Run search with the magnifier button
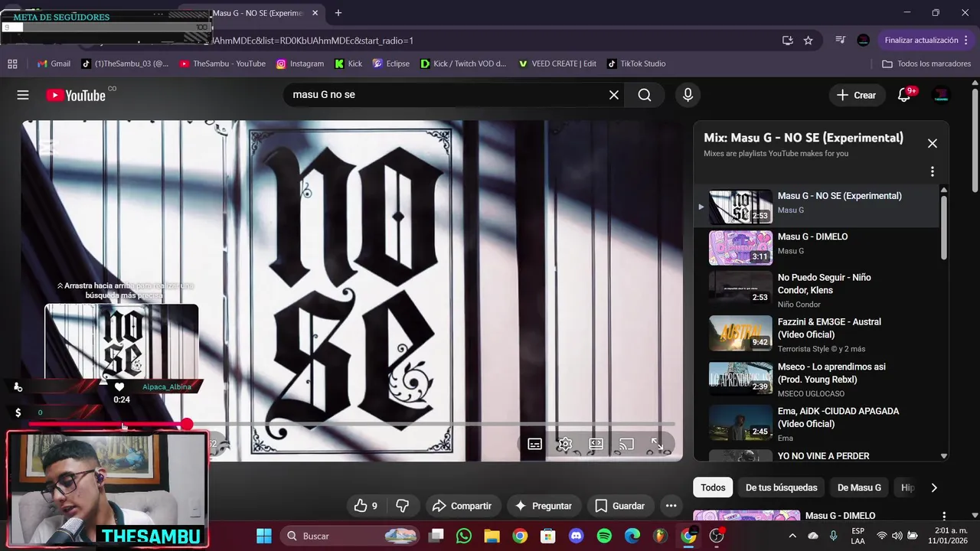Viewport: 980px width, 551px height. click(645, 95)
